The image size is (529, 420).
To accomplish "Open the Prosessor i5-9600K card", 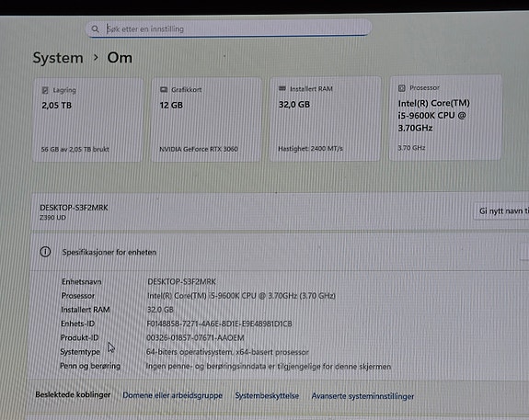I will click(x=445, y=118).
